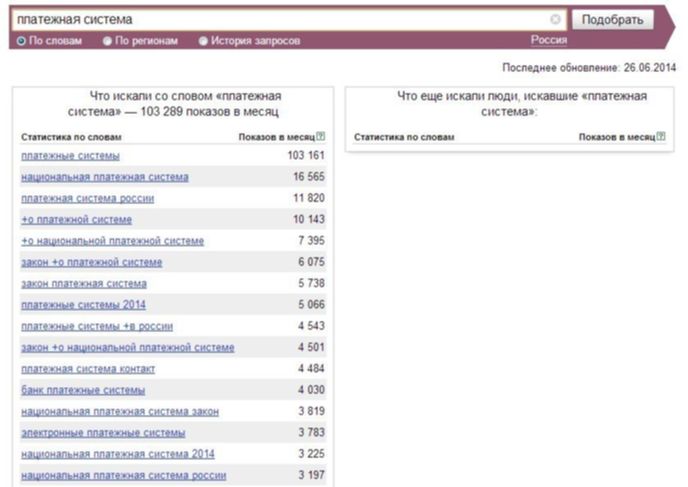Click the value '4 484'
Image resolution: width=688 pixels, height=487 pixels.
click(x=312, y=368)
